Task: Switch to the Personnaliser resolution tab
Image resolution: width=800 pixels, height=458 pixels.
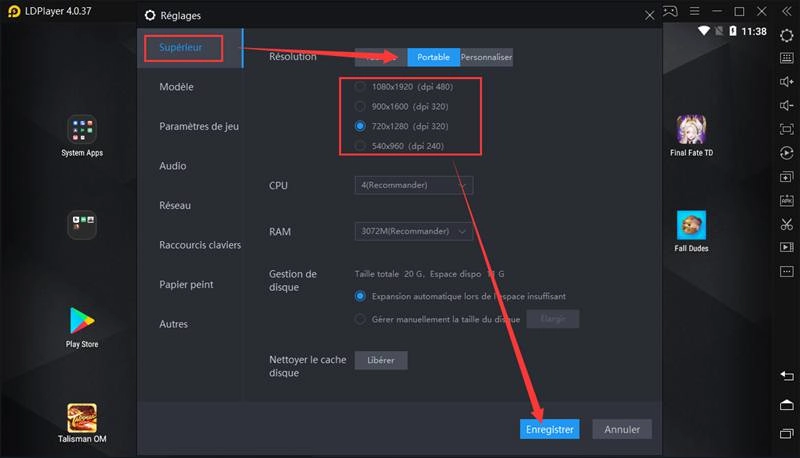Action: [x=486, y=57]
